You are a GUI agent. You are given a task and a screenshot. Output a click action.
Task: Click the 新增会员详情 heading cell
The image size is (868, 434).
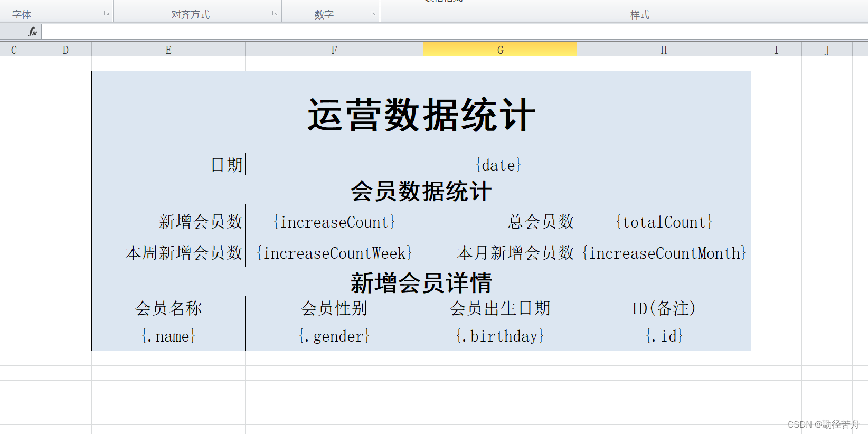[421, 281]
